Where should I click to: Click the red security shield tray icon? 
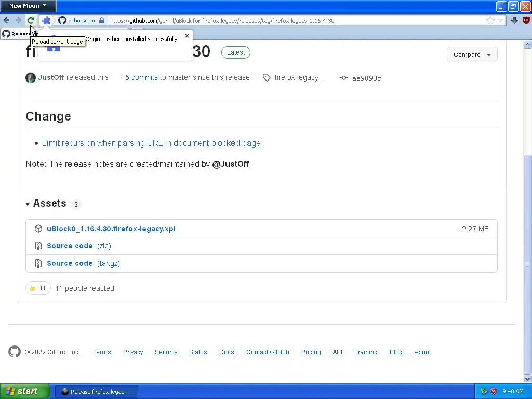(494, 391)
